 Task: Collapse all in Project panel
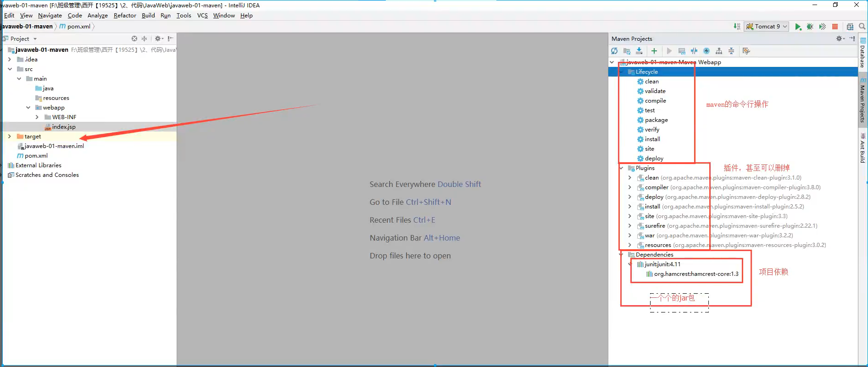(x=144, y=39)
